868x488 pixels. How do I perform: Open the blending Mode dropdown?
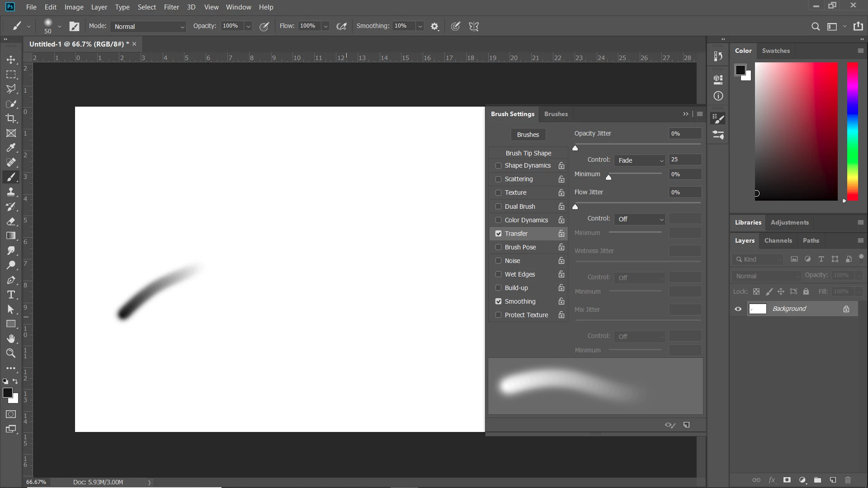pyautogui.click(x=148, y=27)
